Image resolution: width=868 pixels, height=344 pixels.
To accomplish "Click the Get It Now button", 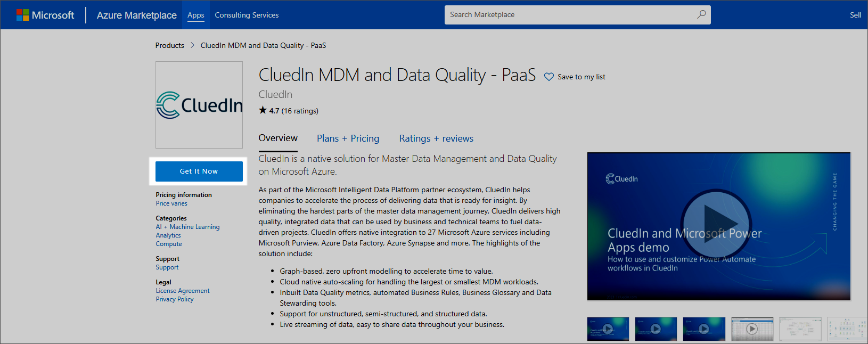I will [x=199, y=171].
